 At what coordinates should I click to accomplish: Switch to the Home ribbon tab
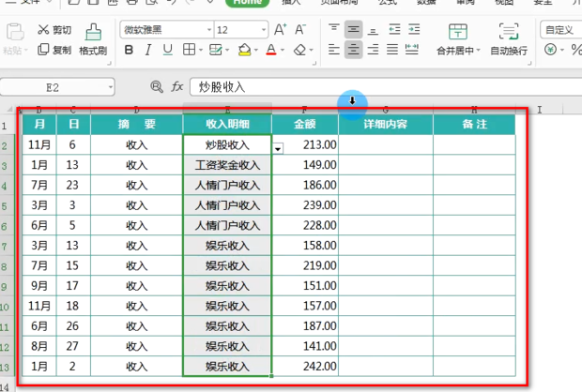pyautogui.click(x=247, y=2)
